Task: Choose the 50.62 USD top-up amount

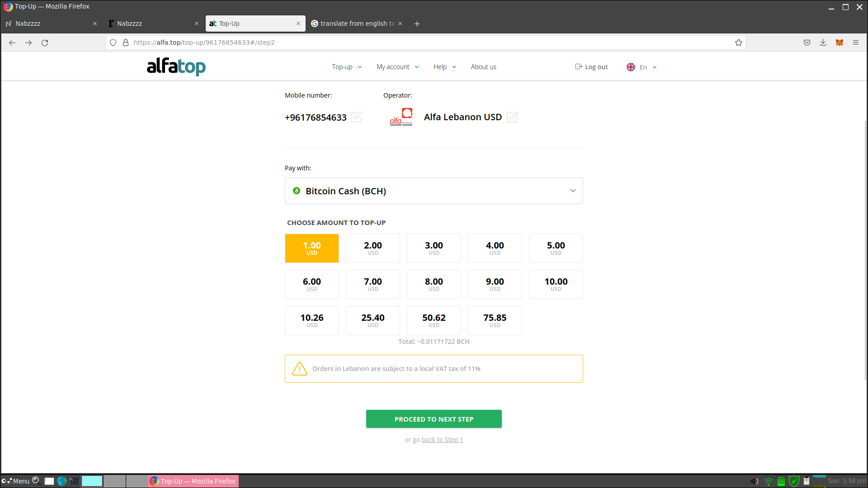Action: [x=434, y=320]
